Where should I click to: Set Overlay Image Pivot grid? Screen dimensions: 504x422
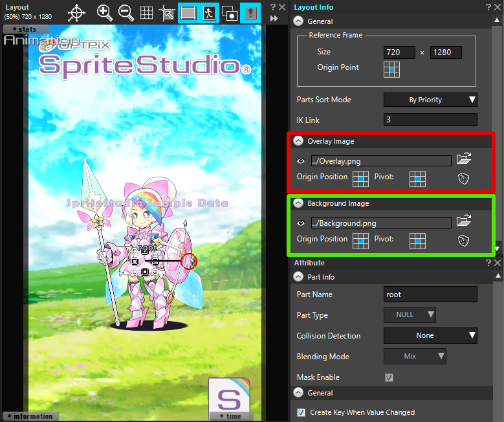417,179
